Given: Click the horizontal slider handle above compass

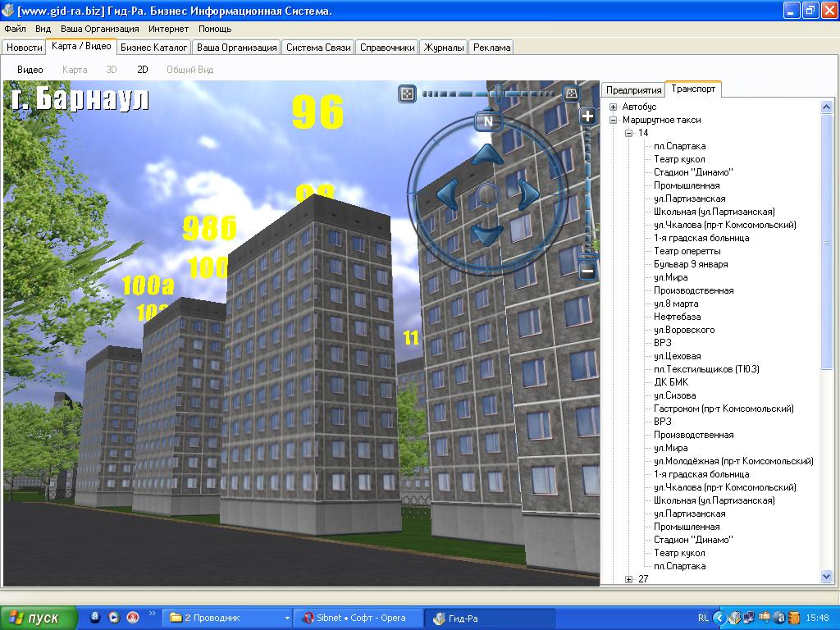Looking at the screenshot, I should pyautogui.click(x=498, y=94).
